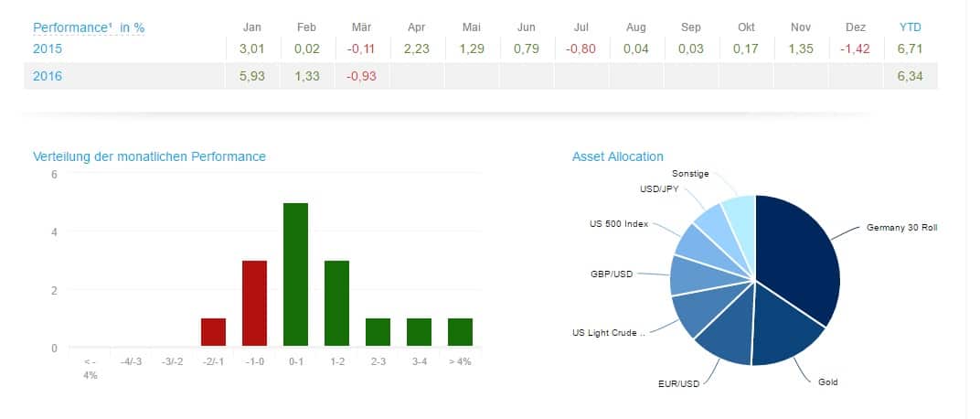The height and width of the screenshot is (419, 980).
Task: Click the 2015 Dez value -1,42
Action: click(x=855, y=48)
